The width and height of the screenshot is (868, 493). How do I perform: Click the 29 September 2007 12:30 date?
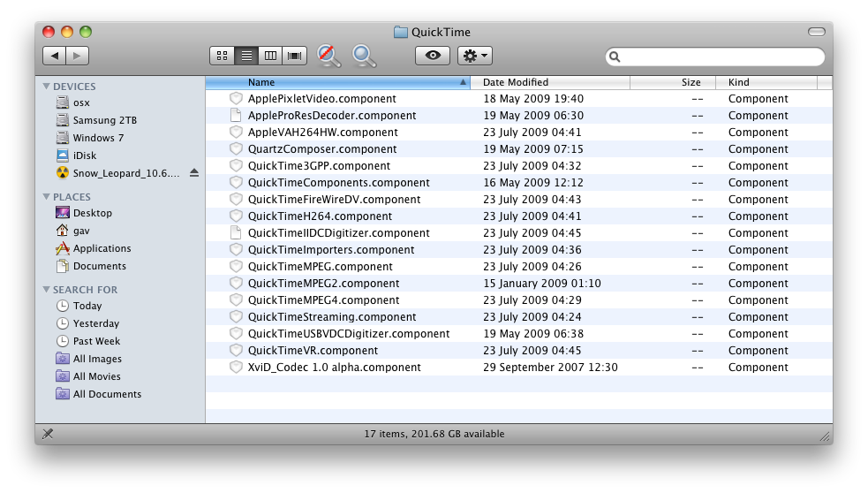[x=550, y=368]
